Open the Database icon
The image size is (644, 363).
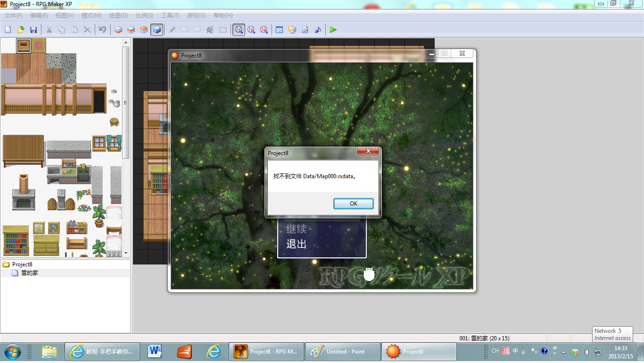[x=280, y=30]
